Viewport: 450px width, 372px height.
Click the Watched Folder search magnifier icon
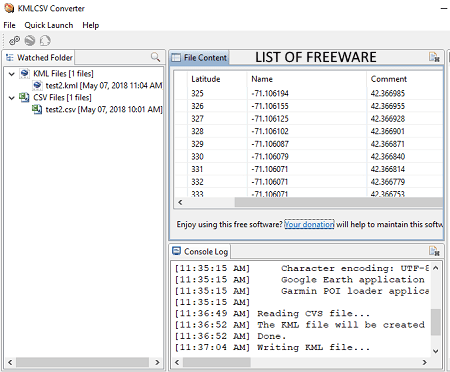coord(155,57)
